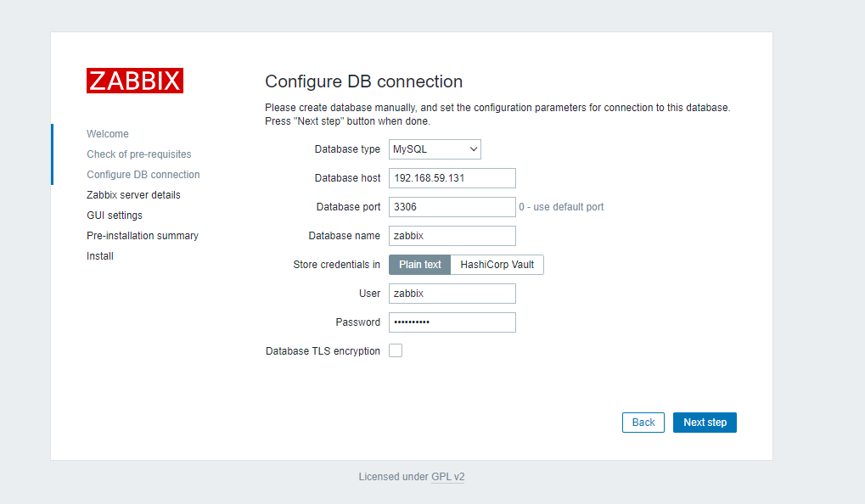The height and width of the screenshot is (504, 865).
Task: Go to Check of pre-requisites step
Action: point(139,154)
